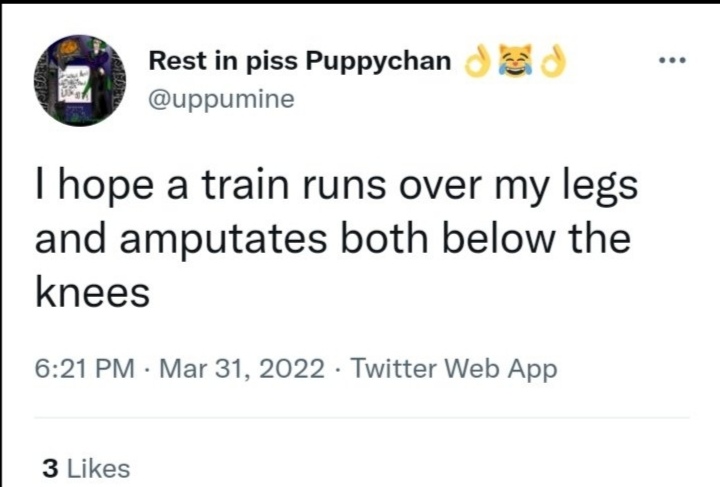View the 3 Likes list
This screenshot has height=487, width=720.
tap(86, 469)
